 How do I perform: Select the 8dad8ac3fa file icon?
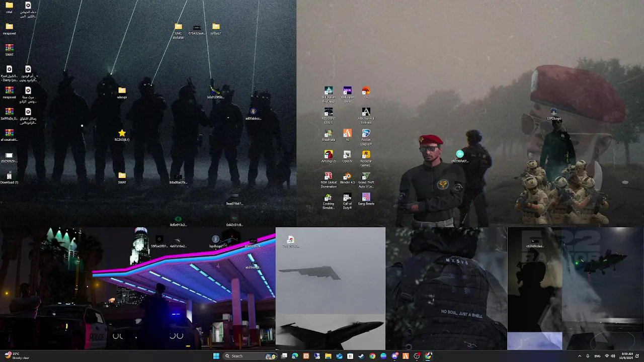(178, 179)
